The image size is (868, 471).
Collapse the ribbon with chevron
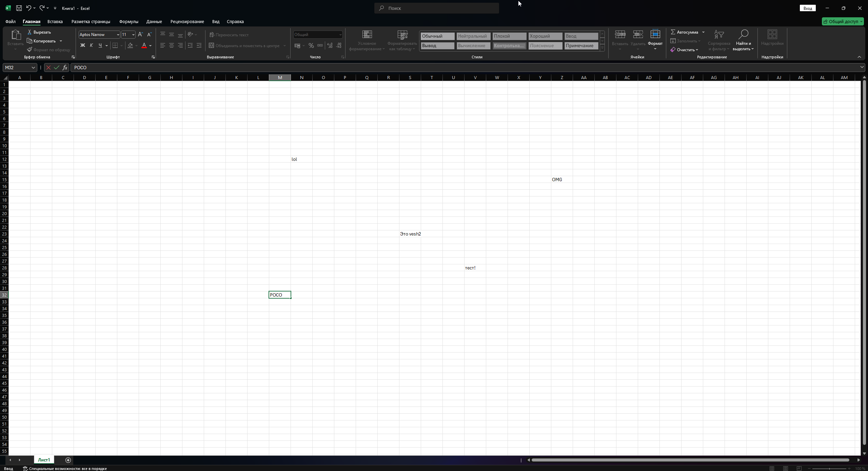(x=859, y=57)
